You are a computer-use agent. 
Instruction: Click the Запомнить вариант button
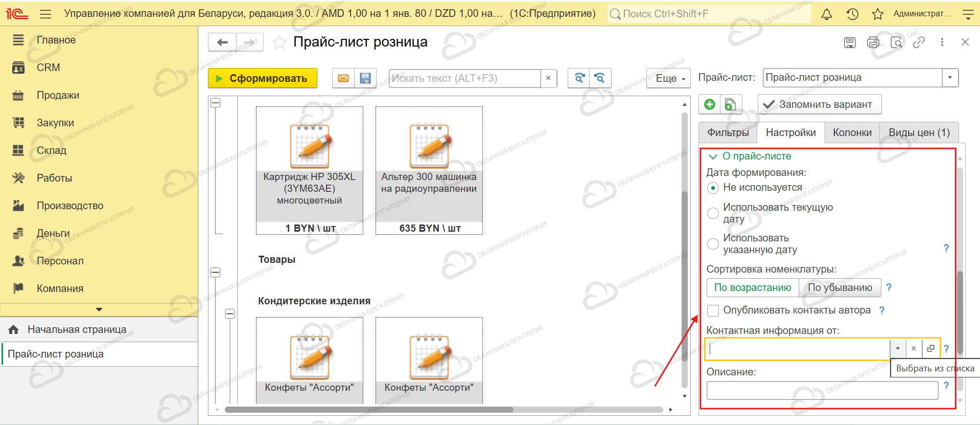[x=820, y=104]
